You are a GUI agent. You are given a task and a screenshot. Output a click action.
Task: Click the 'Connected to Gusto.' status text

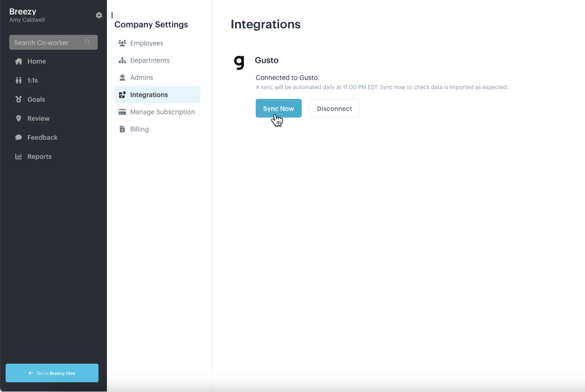287,78
